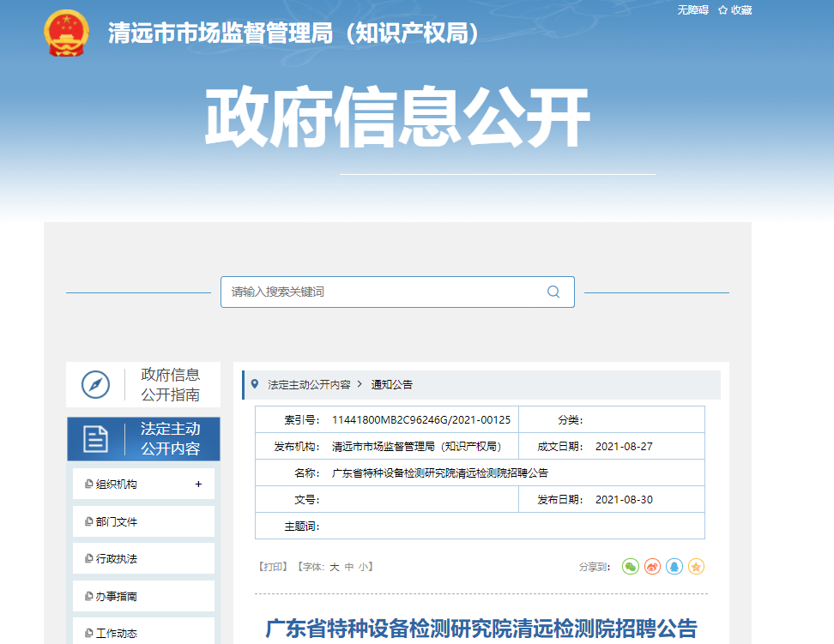The image size is (834, 644).
Task: Click the document icon for 法定主动公开内容
Action: 96,439
